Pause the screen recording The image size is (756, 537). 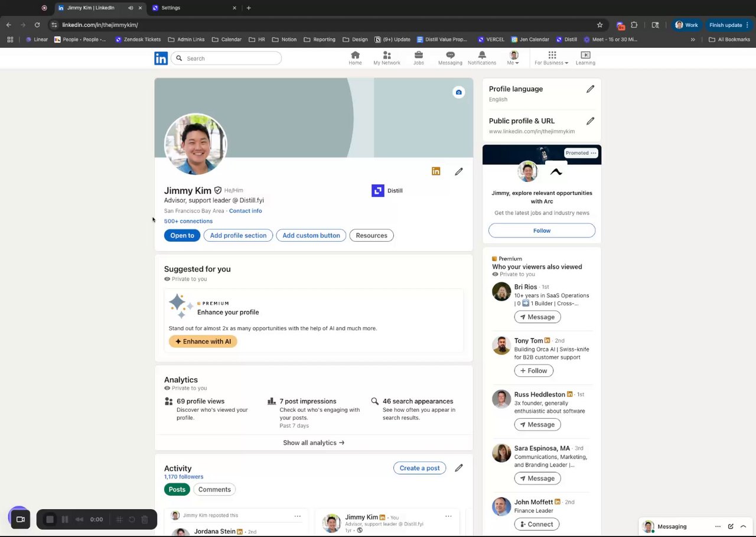point(65,519)
